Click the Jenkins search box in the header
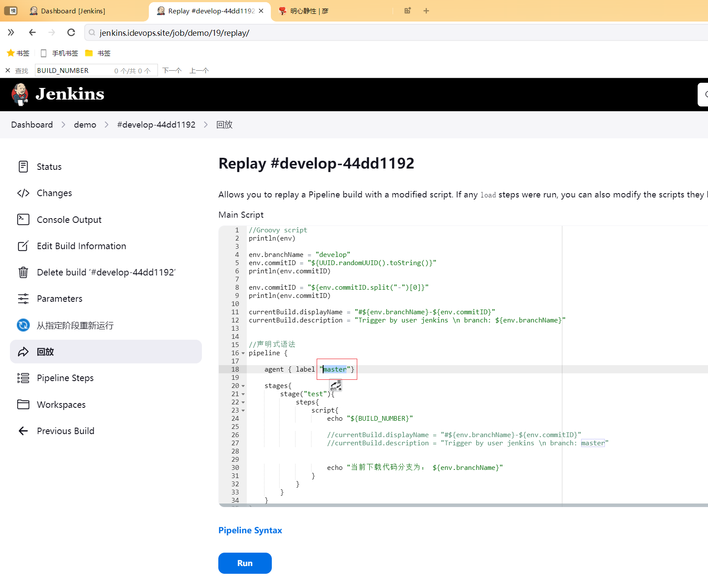This screenshot has width=708, height=588. [703, 94]
